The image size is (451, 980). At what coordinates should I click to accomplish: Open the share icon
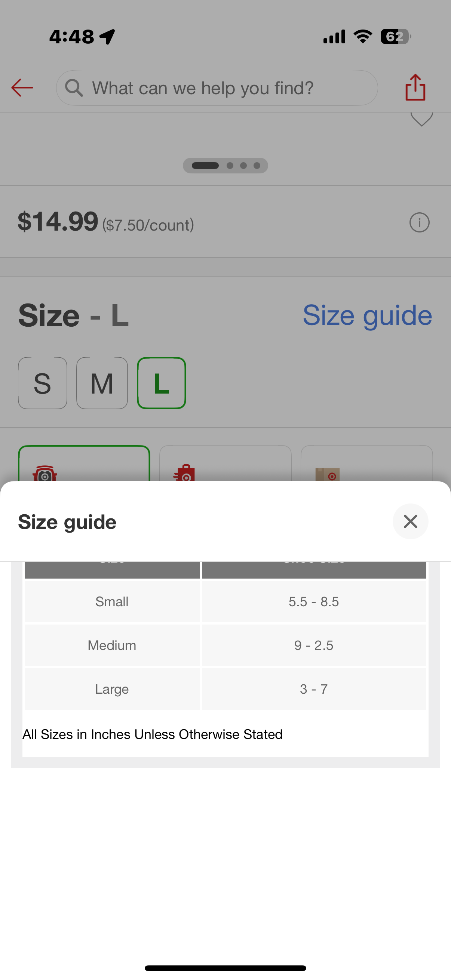pos(415,87)
